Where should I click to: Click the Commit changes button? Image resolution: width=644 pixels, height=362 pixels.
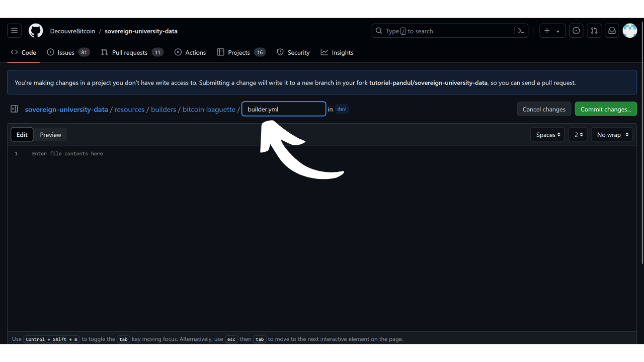pyautogui.click(x=606, y=109)
